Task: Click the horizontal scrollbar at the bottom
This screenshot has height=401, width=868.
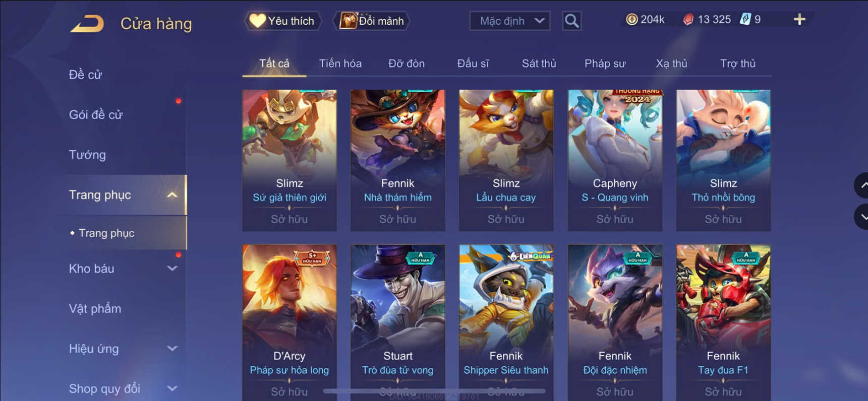Action: (434, 391)
